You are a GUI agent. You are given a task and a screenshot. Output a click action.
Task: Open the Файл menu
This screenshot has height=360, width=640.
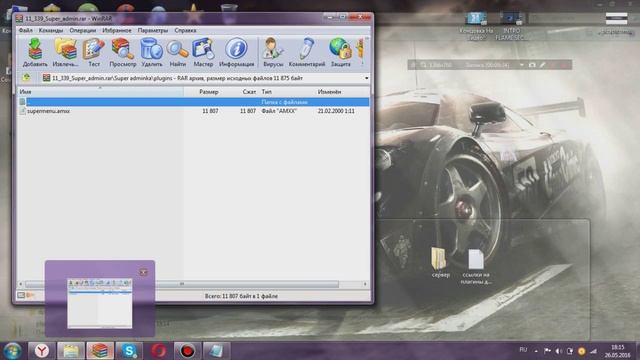click(26, 30)
